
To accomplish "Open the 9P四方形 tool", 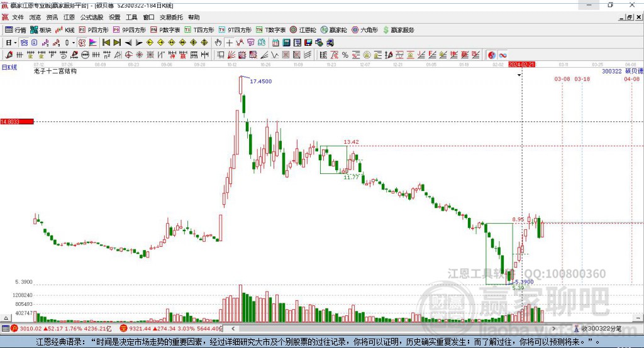I will click(130, 30).
